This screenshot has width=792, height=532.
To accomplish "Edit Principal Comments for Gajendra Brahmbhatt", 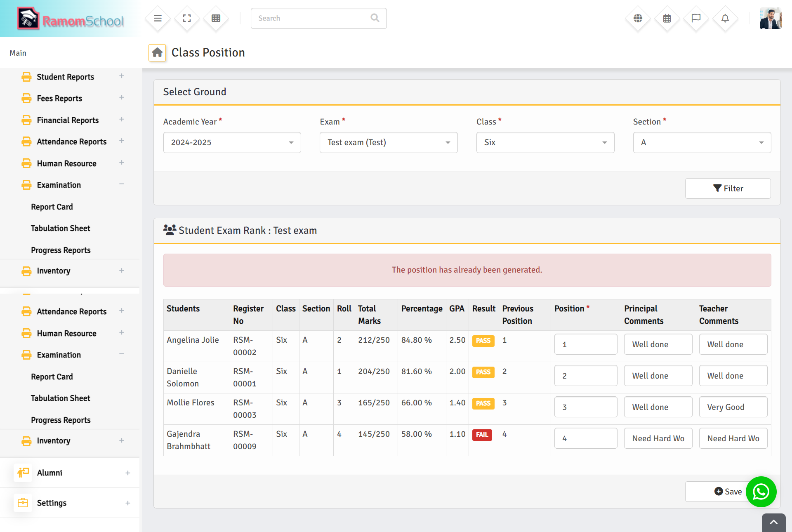I will point(658,438).
